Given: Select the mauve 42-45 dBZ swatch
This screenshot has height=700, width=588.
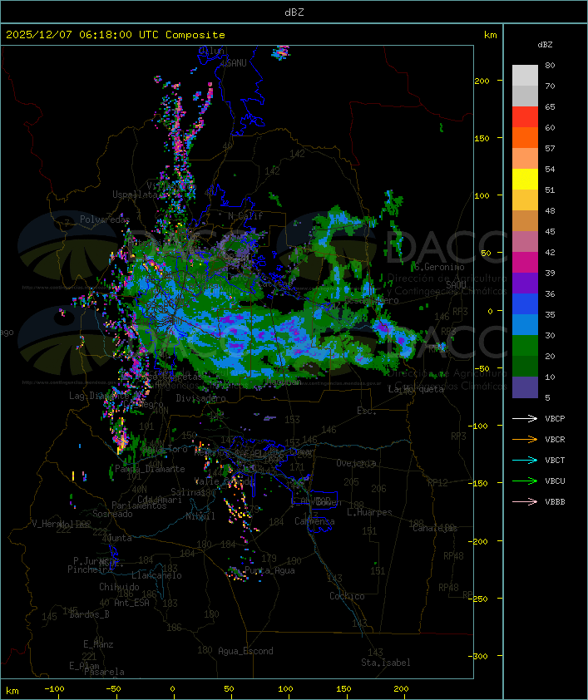Looking at the screenshot, I should (525, 242).
